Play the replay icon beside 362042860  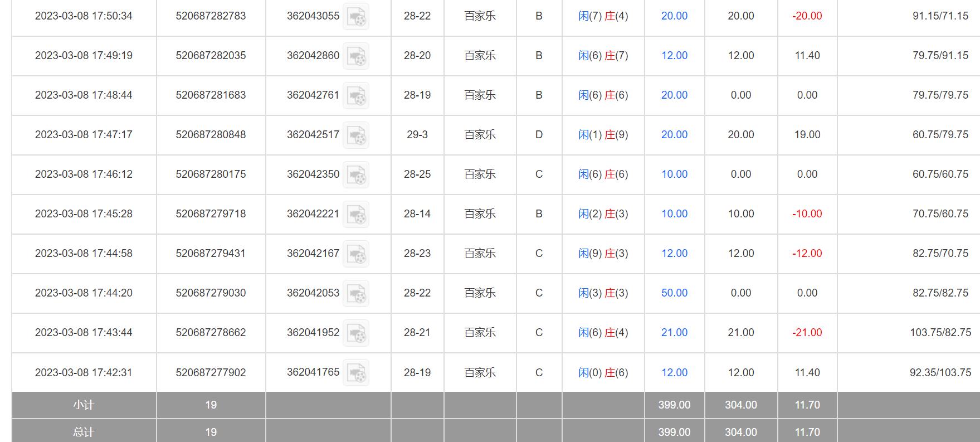point(355,56)
